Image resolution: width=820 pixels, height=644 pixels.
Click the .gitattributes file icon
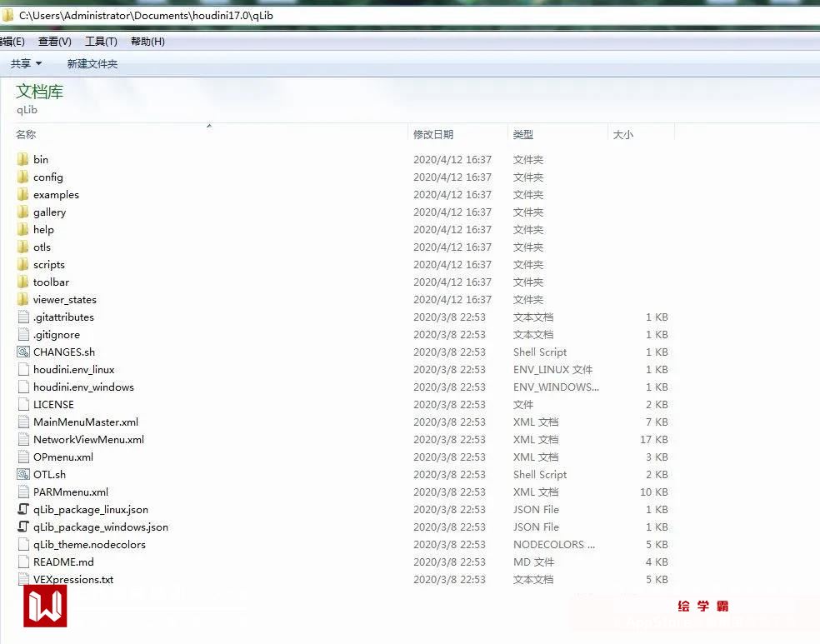(23, 317)
